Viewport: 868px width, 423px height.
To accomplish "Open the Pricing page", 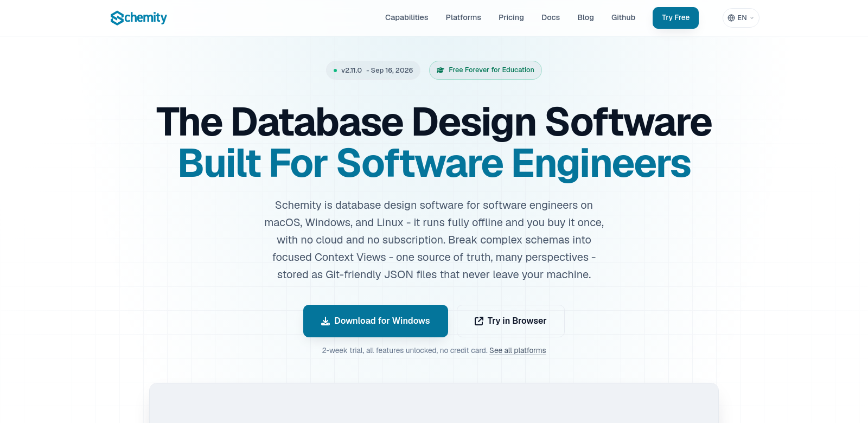I will coord(511,17).
